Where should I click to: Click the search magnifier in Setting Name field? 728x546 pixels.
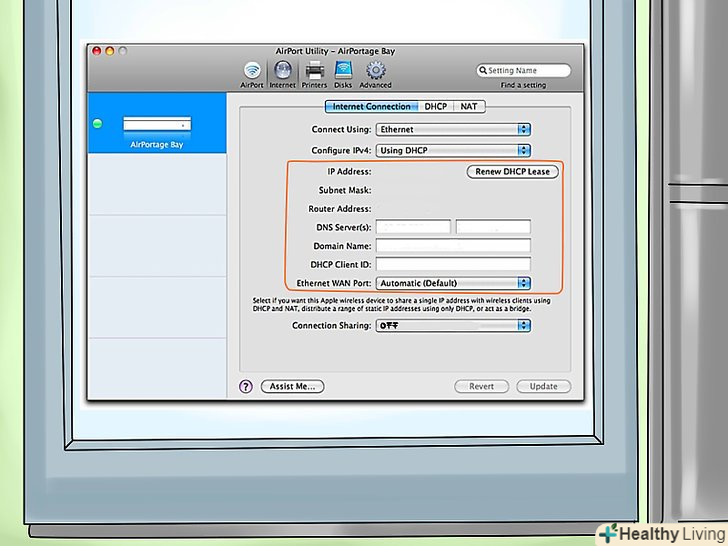[x=483, y=71]
